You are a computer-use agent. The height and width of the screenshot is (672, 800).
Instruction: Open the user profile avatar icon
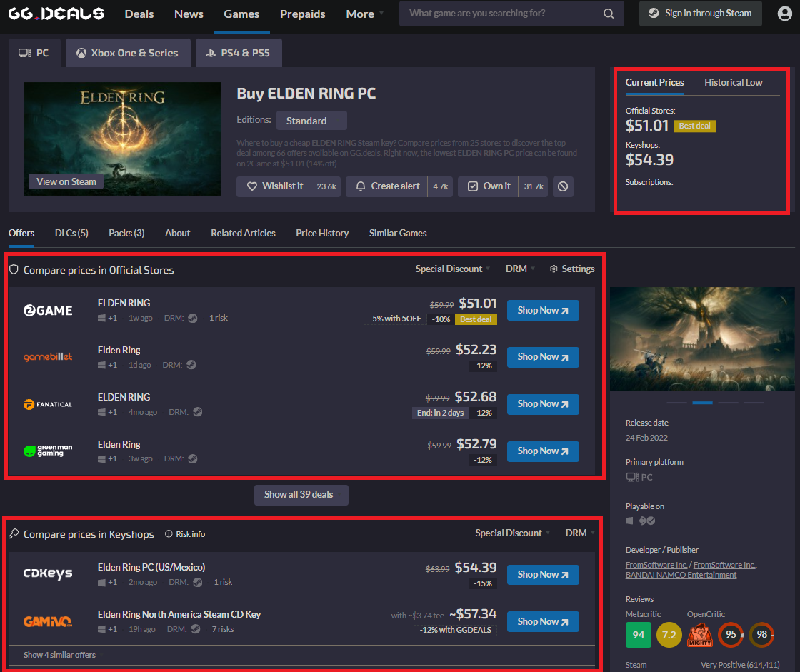[785, 14]
